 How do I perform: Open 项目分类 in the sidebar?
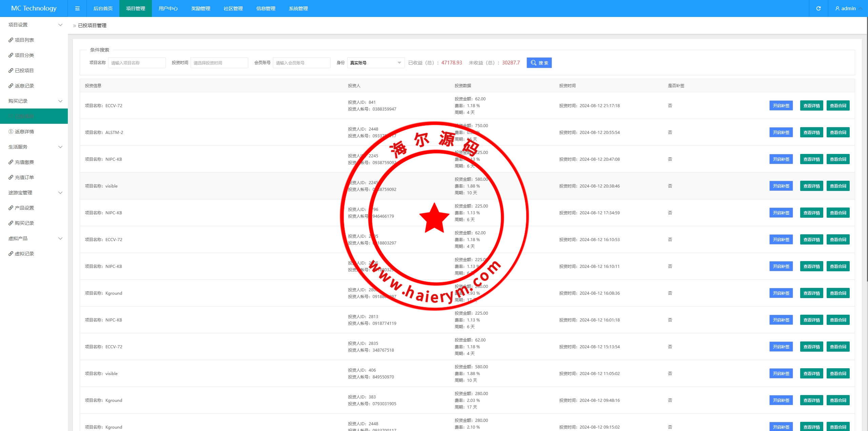24,55
